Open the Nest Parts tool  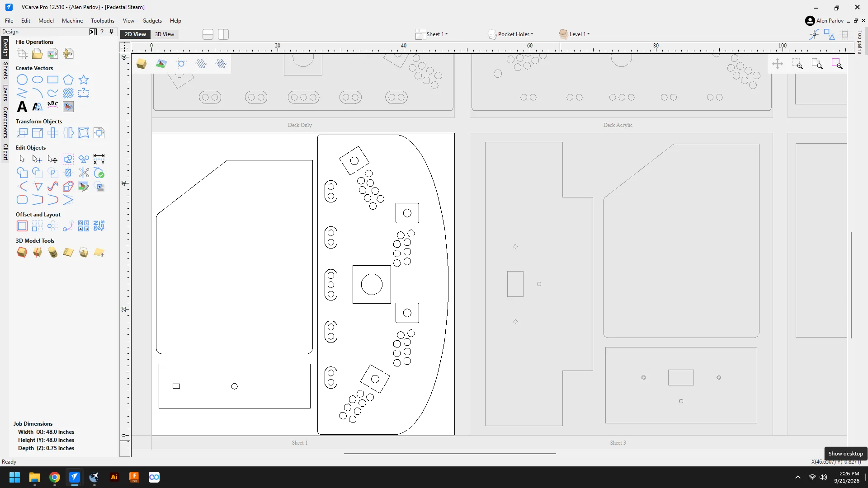coord(99,226)
